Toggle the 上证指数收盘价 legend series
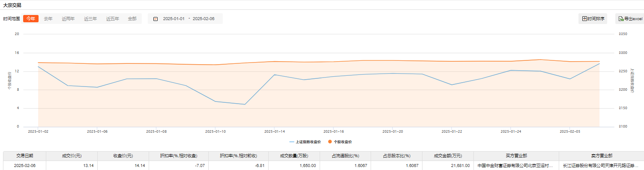Image resolution: width=644 pixels, height=170 pixels. tap(305, 141)
